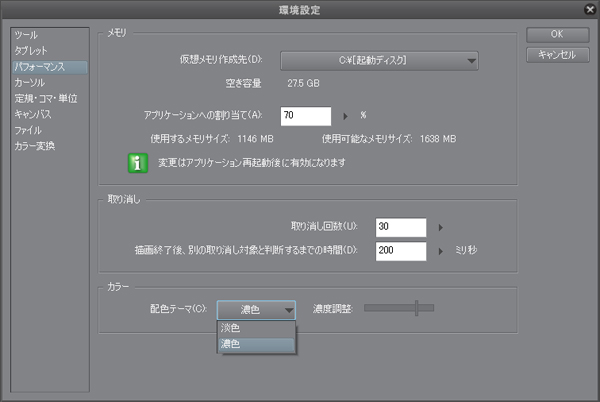Switch to the キャンバス settings category

(35, 114)
